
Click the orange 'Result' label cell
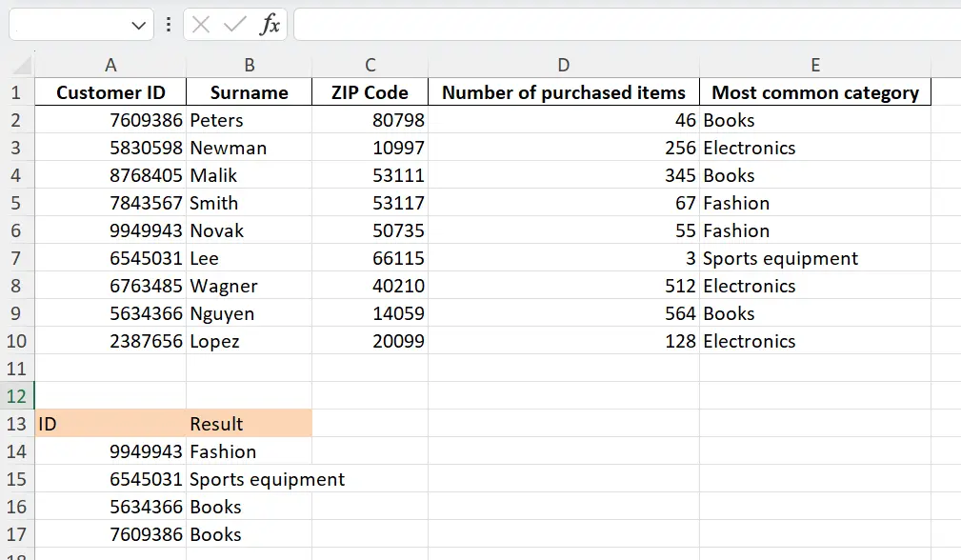[249, 423]
